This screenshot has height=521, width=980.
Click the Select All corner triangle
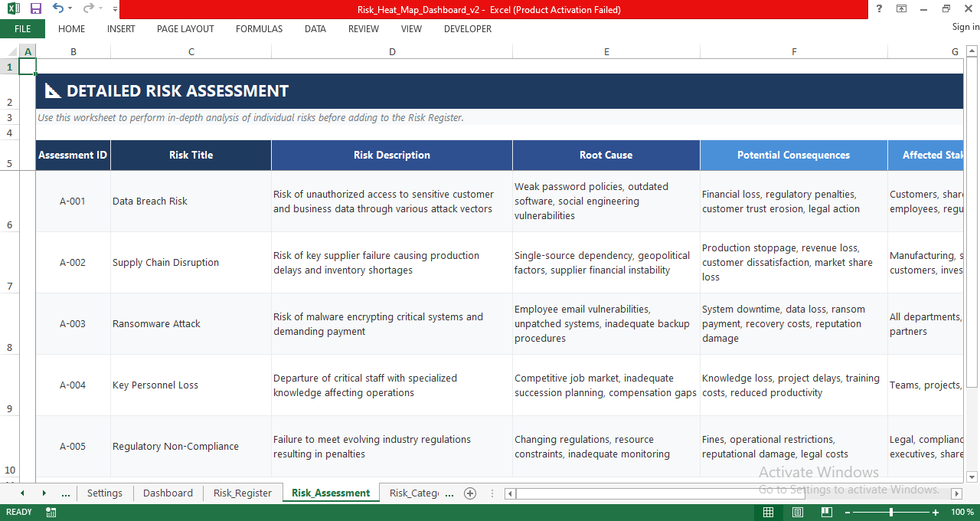point(9,51)
